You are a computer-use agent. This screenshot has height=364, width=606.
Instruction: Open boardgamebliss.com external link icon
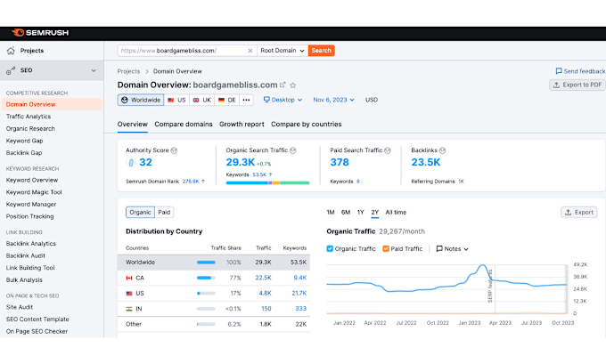(x=283, y=85)
